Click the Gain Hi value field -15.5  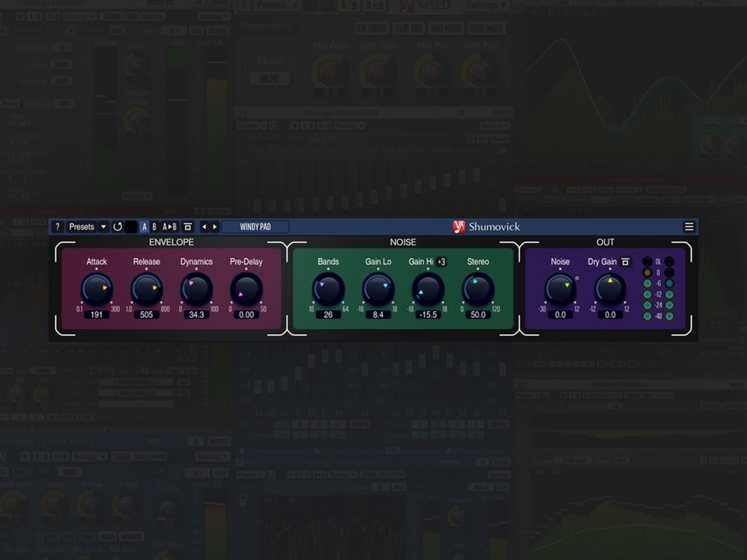click(x=428, y=315)
